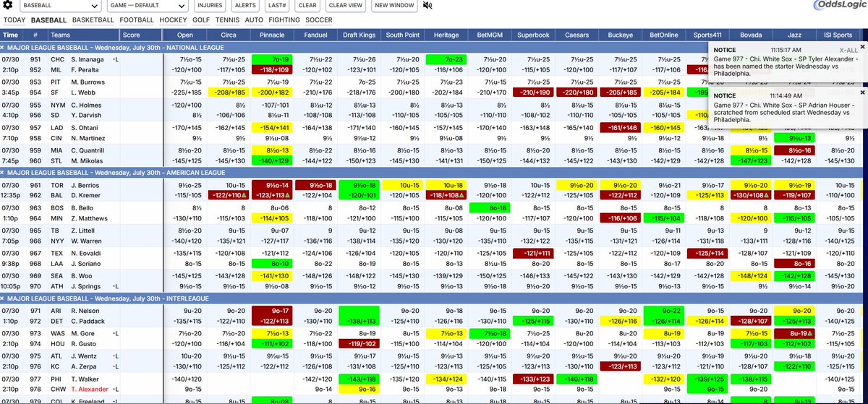This screenshot has width=868, height=404.
Task: Select the Open column header
Action: pyautogui.click(x=185, y=34)
